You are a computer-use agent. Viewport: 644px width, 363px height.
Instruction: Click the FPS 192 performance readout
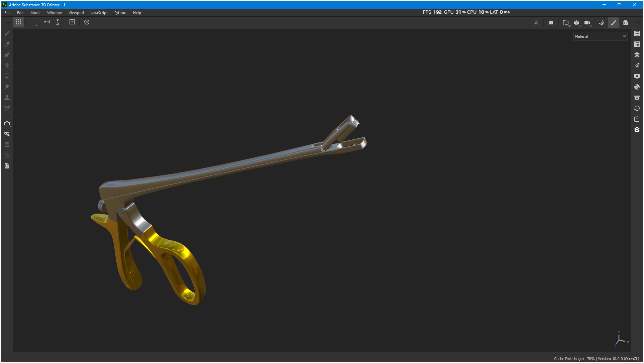point(432,12)
